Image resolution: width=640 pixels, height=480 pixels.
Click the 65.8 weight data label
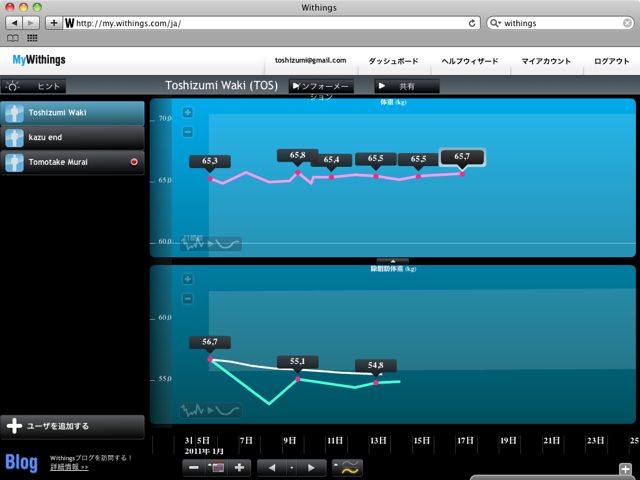298,155
